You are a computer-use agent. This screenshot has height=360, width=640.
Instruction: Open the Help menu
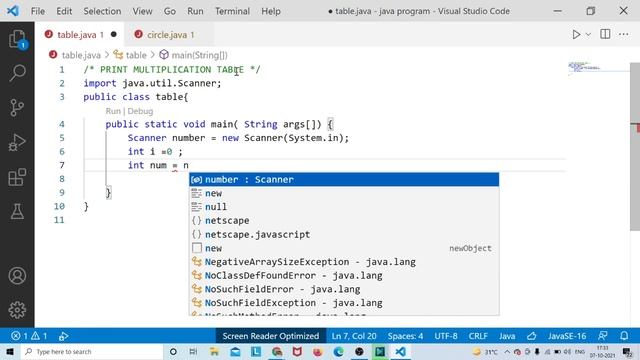click(271, 11)
